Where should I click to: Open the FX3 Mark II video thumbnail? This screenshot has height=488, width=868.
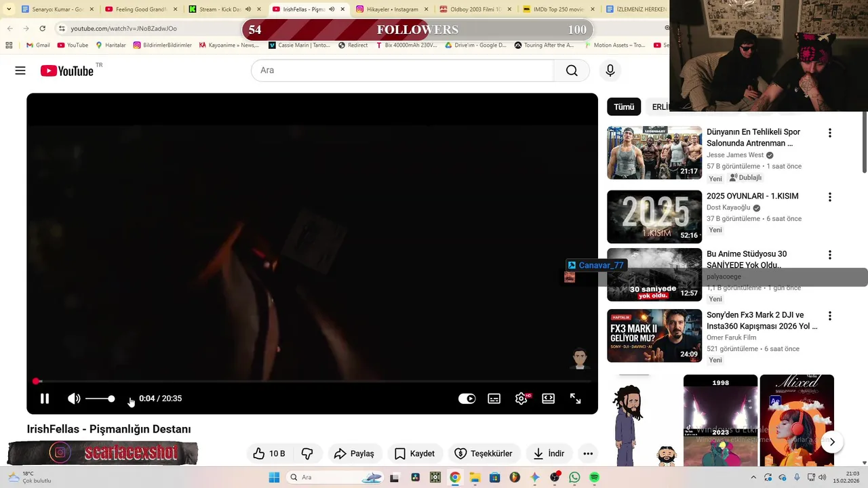click(654, 335)
